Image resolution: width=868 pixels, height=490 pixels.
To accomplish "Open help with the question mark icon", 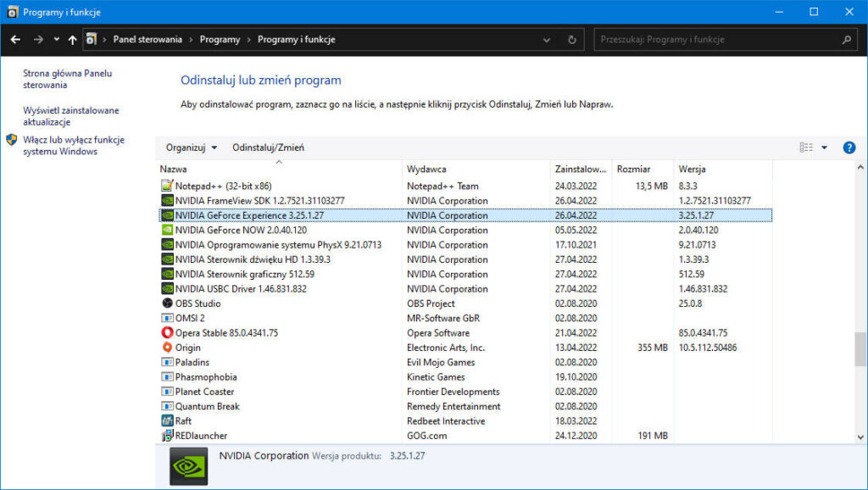I will tap(849, 148).
